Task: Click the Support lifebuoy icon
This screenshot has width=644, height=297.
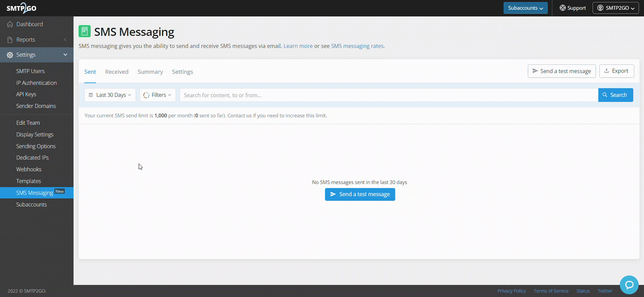Action: [x=563, y=8]
